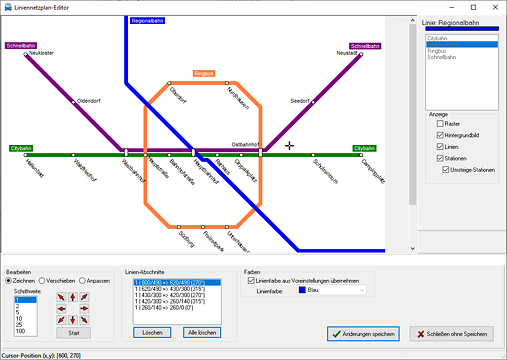Click the down-right diagonal arrow button
Screen dimensions: 507x360
click(x=84, y=320)
